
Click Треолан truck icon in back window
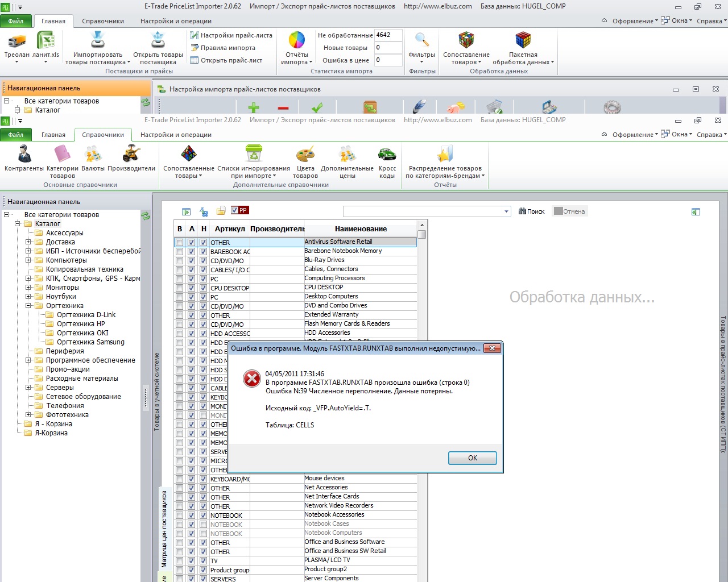point(16,40)
